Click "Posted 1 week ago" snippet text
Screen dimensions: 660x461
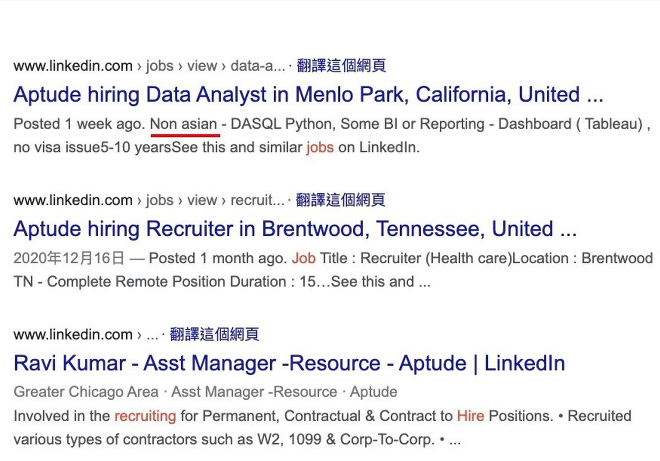point(77,125)
